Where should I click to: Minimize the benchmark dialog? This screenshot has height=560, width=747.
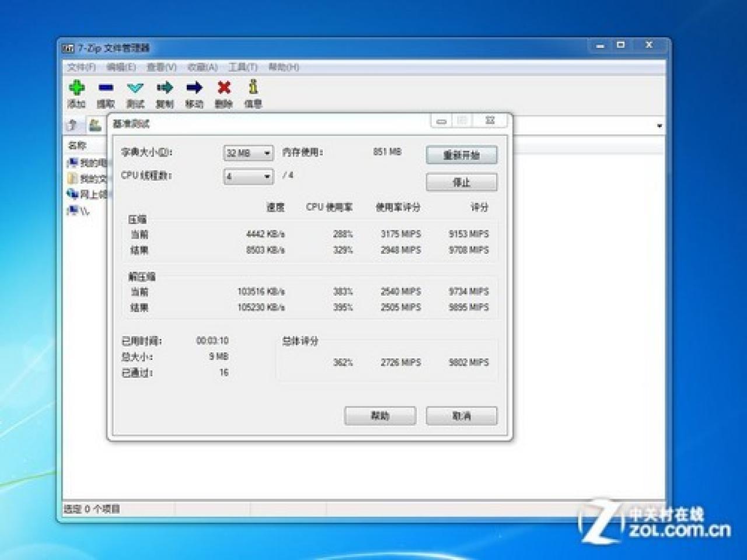(441, 121)
